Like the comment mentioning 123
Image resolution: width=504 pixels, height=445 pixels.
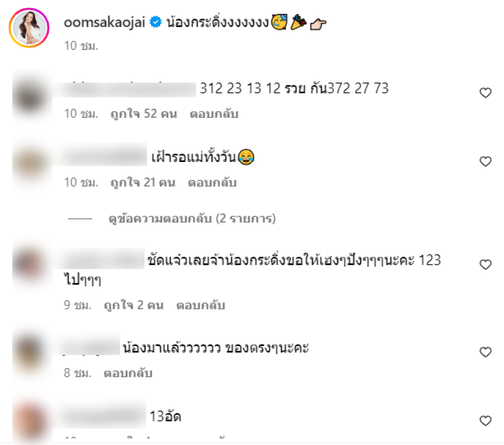coord(485,265)
